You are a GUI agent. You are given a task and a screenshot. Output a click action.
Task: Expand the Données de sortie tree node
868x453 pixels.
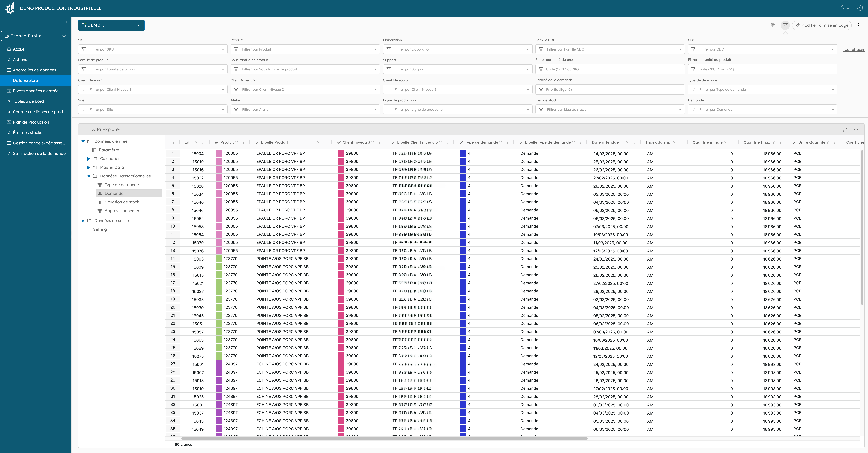[x=83, y=221]
